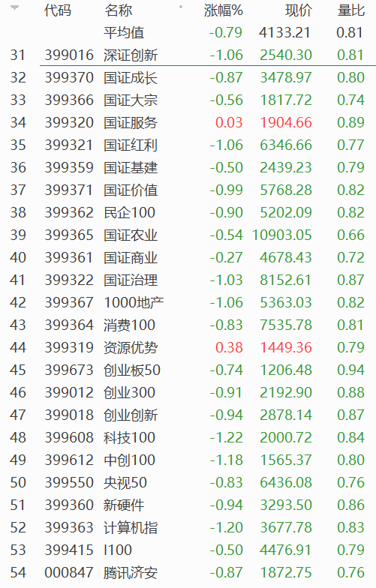
Task: Click the small dot marker beside 名称
Action: click(181, 7)
